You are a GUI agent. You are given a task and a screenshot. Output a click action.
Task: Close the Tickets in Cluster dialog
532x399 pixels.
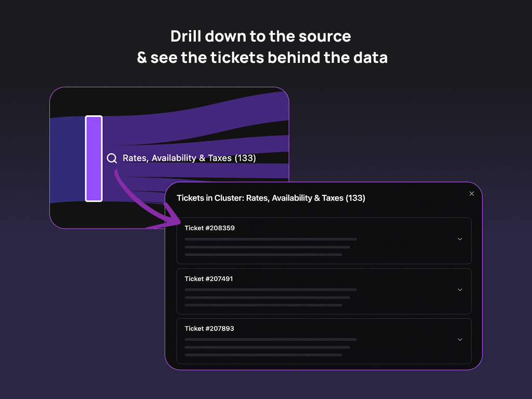click(x=472, y=194)
